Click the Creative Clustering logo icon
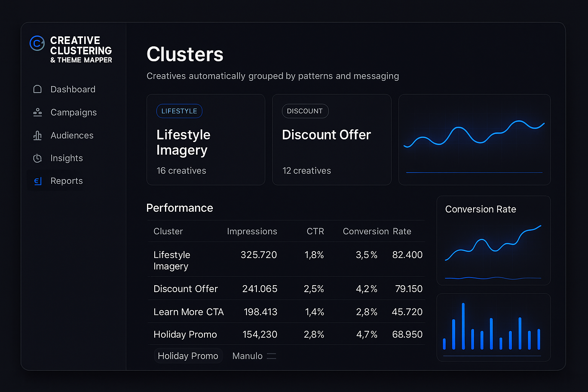Viewport: 588px width, 392px height. coord(37,44)
